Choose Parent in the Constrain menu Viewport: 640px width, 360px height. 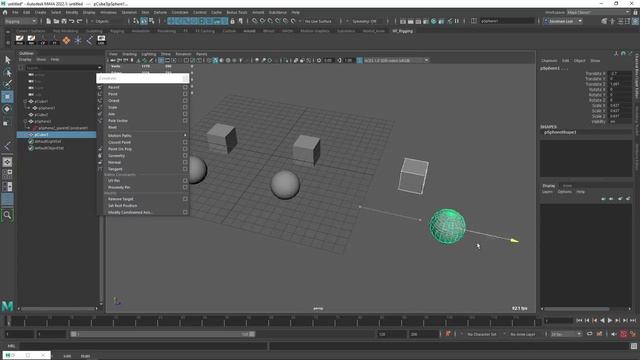114,87
